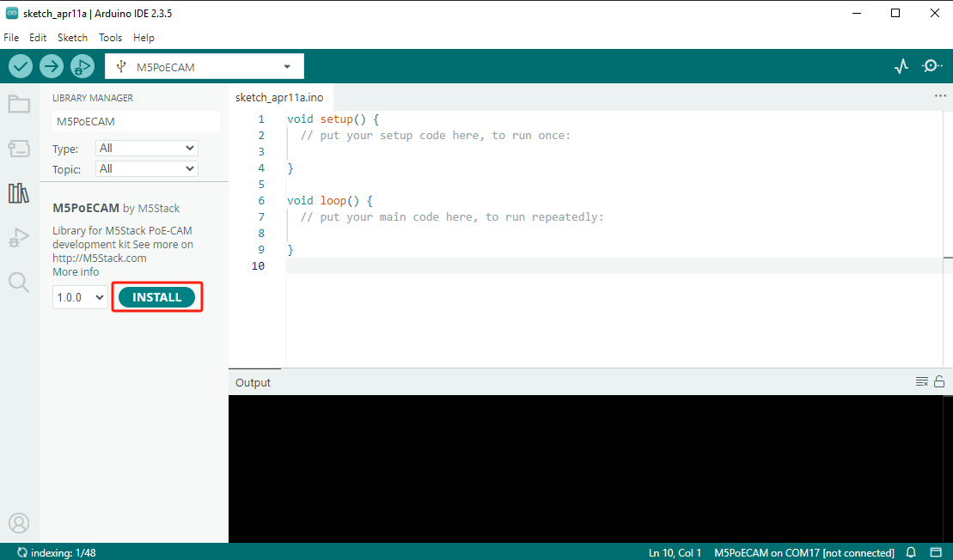The image size is (953, 560).
Task: Open the Search magnifier sidebar icon
Action: [x=19, y=282]
